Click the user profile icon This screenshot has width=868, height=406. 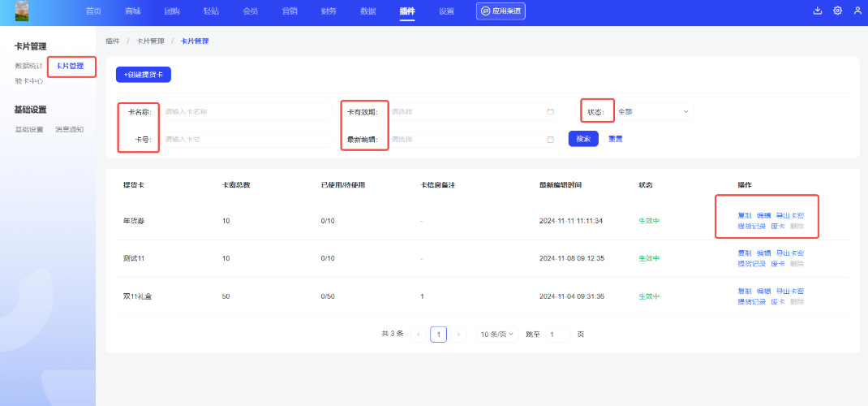(x=857, y=11)
